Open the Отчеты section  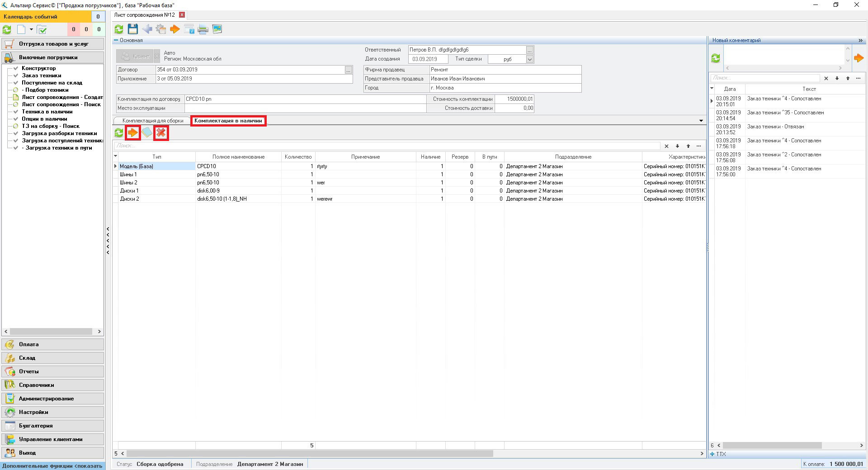point(53,371)
